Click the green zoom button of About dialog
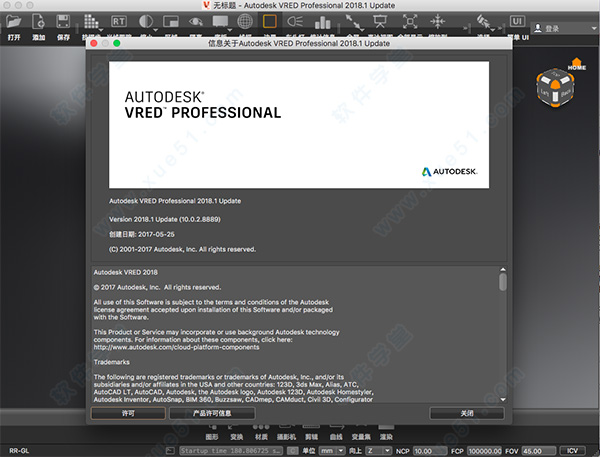The height and width of the screenshot is (457, 600). tap(117, 43)
